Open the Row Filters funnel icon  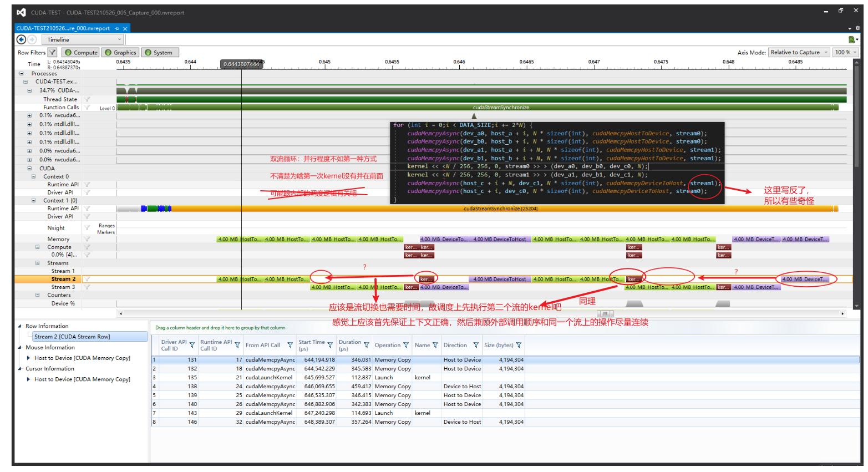coord(52,53)
